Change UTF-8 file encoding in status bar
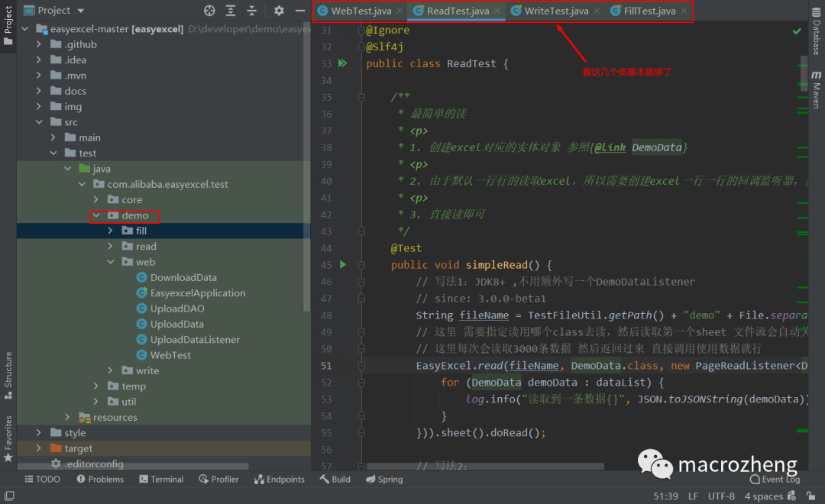825x504 pixels. coord(721,496)
